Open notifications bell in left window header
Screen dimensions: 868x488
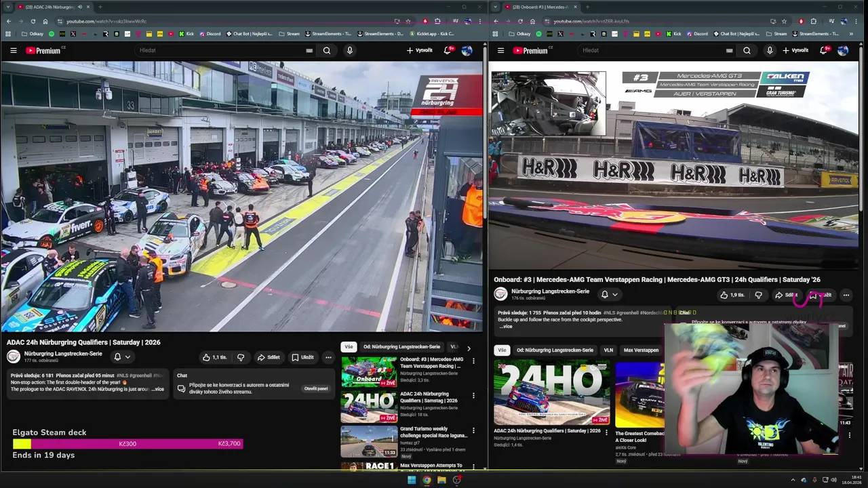click(448, 50)
